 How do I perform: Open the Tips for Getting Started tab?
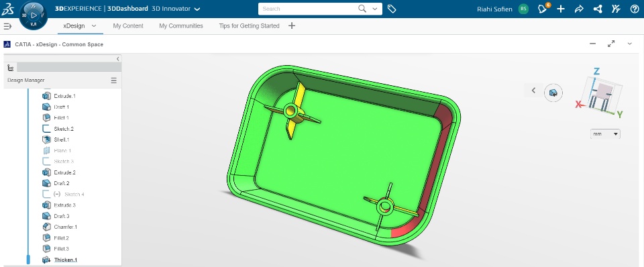click(x=250, y=26)
